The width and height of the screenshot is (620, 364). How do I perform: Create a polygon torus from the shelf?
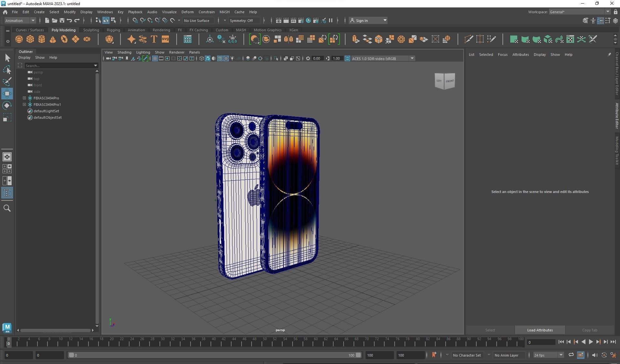[x=64, y=39]
